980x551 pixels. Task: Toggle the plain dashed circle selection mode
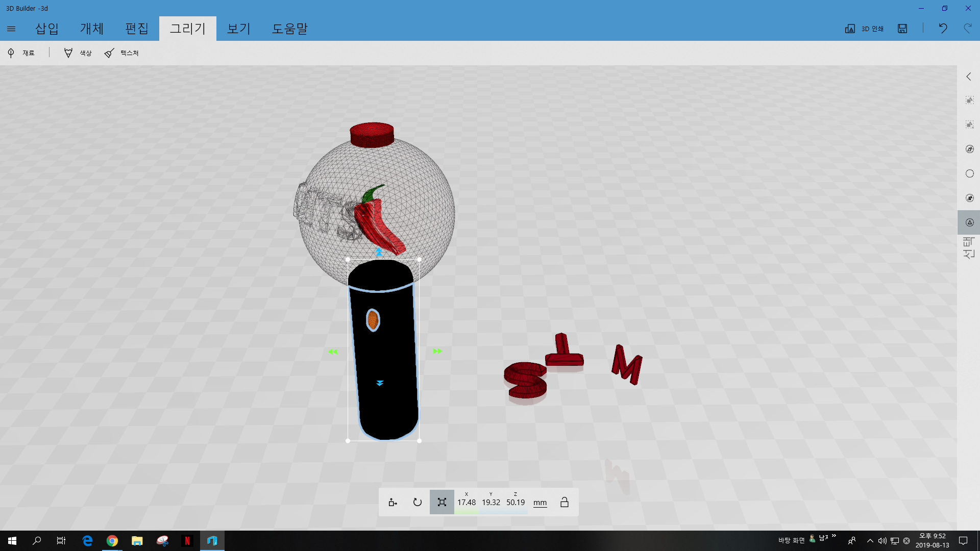coord(969,173)
